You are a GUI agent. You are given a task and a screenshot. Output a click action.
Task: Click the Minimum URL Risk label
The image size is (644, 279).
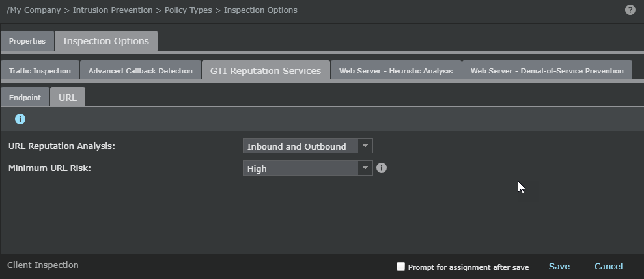(x=49, y=168)
